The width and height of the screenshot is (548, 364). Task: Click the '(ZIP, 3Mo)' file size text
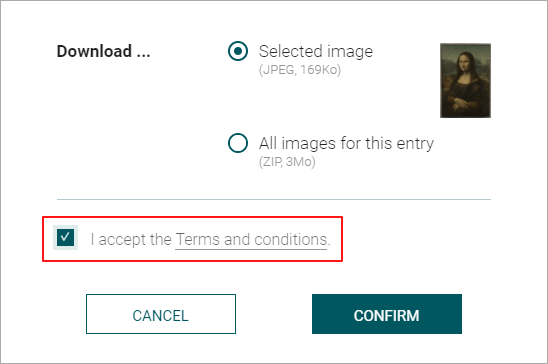287,162
